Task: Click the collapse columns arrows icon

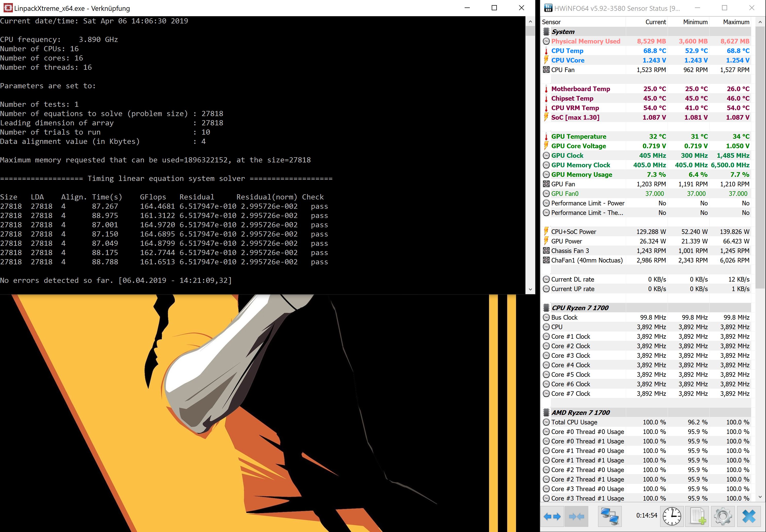Action: pyautogui.click(x=576, y=516)
